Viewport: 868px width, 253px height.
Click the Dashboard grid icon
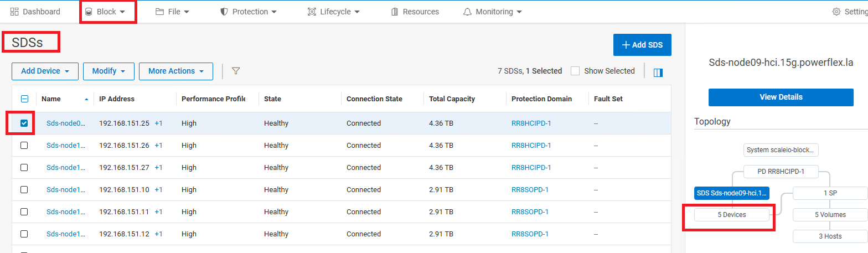(x=14, y=12)
